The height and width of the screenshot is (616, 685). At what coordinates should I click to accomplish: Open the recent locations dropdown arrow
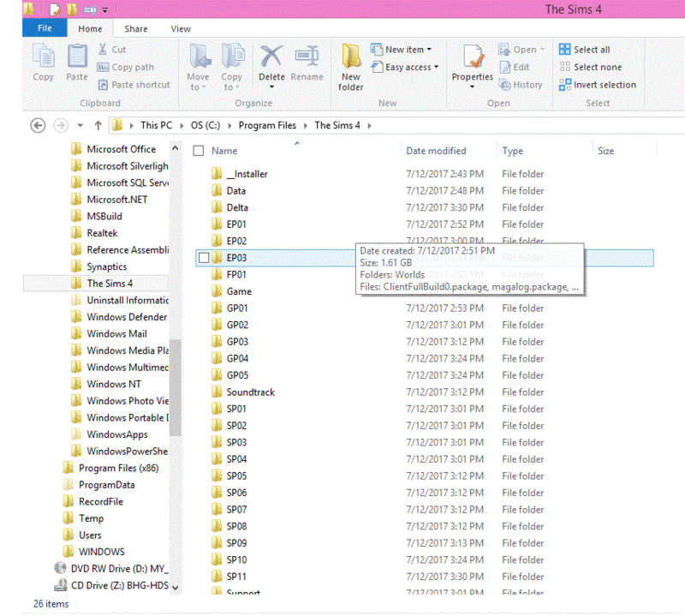pos(80,125)
